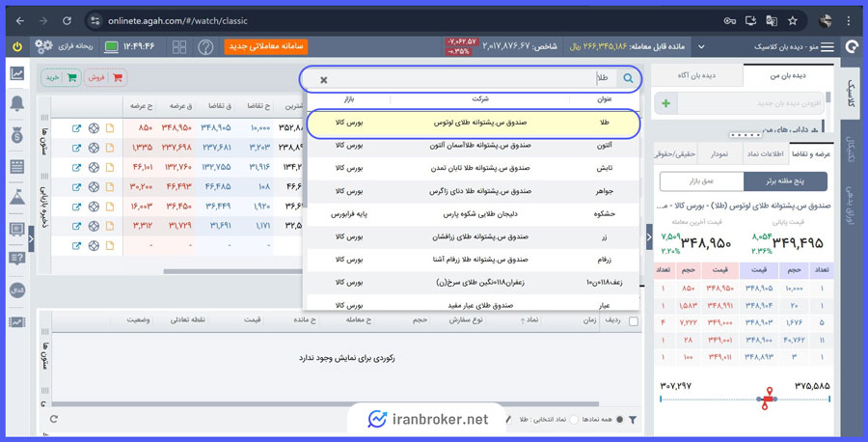The image size is (868, 442).
Task: Click target circle icon in row with ۱,۳۳۵
Action: click(94, 148)
